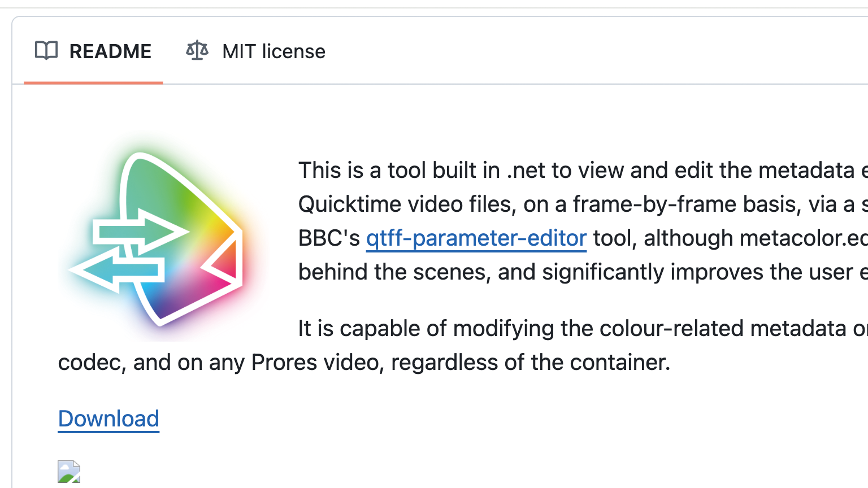This screenshot has height=488, width=868.
Task: Follow the Download link
Action: click(x=108, y=419)
